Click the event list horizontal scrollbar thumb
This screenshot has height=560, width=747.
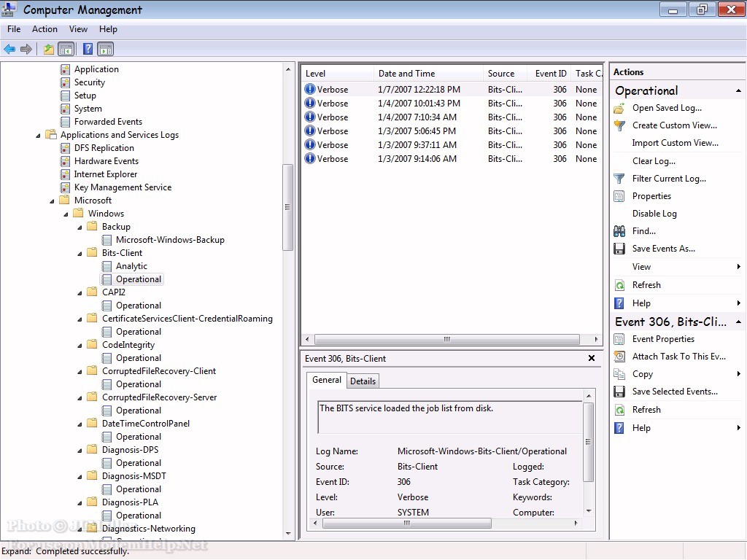(447, 340)
